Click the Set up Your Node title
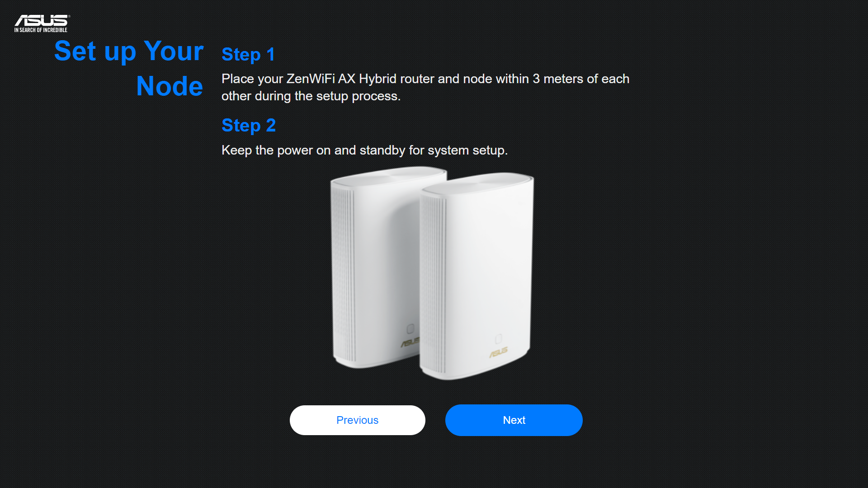This screenshot has height=488, width=868. pyautogui.click(x=127, y=69)
